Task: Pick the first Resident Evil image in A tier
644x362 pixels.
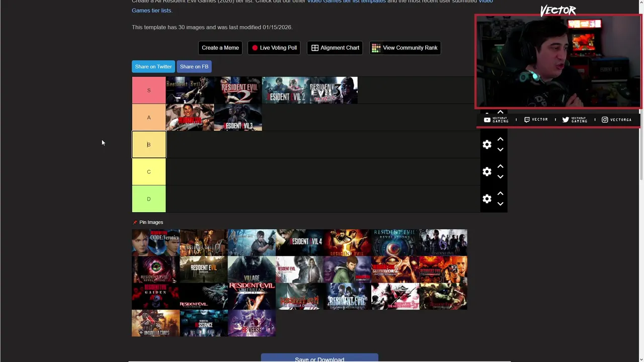Action: tap(190, 118)
